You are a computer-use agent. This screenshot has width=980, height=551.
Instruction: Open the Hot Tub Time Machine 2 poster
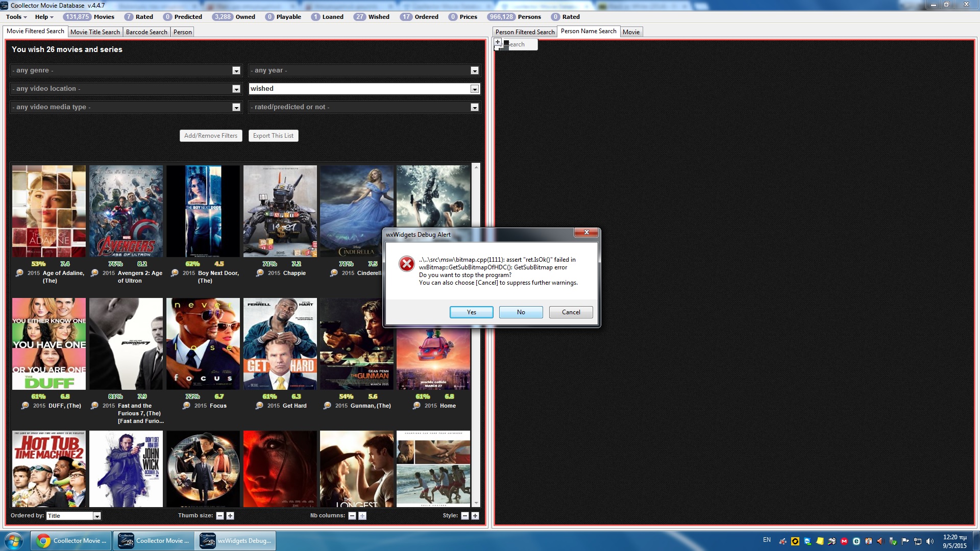[49, 469]
